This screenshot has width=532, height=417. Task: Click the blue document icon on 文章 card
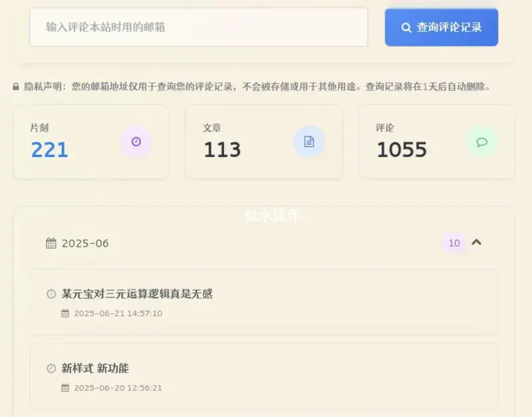click(309, 142)
